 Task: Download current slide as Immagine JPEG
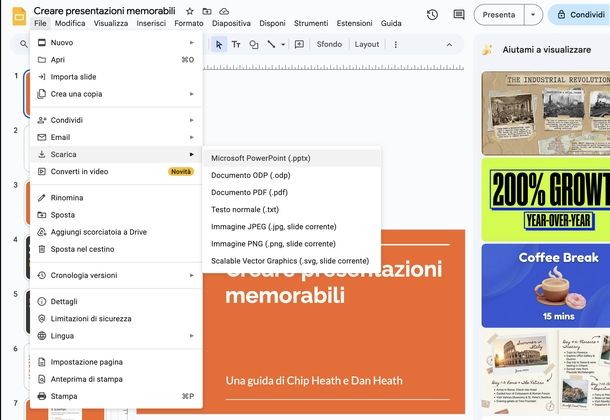click(291, 227)
